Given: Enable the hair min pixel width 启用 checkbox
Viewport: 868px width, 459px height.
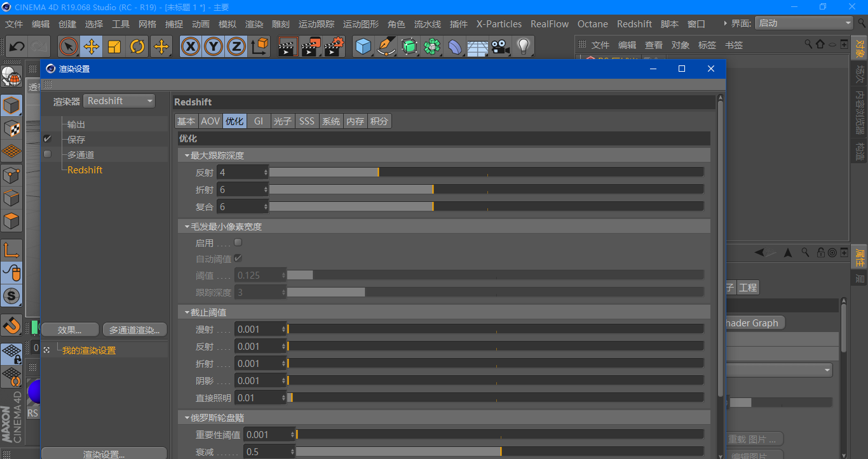Looking at the screenshot, I should 238,243.
